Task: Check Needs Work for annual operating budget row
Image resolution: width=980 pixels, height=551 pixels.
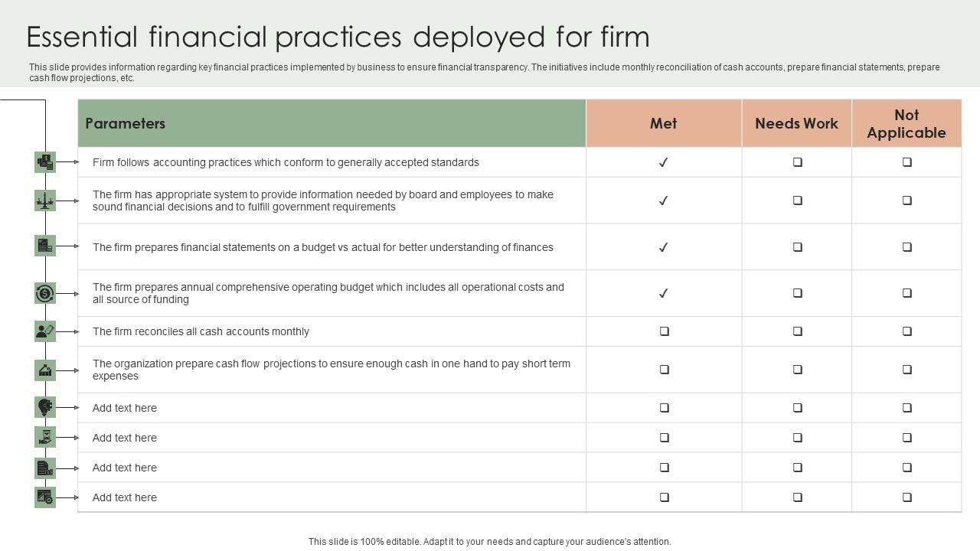Action: coord(797,293)
